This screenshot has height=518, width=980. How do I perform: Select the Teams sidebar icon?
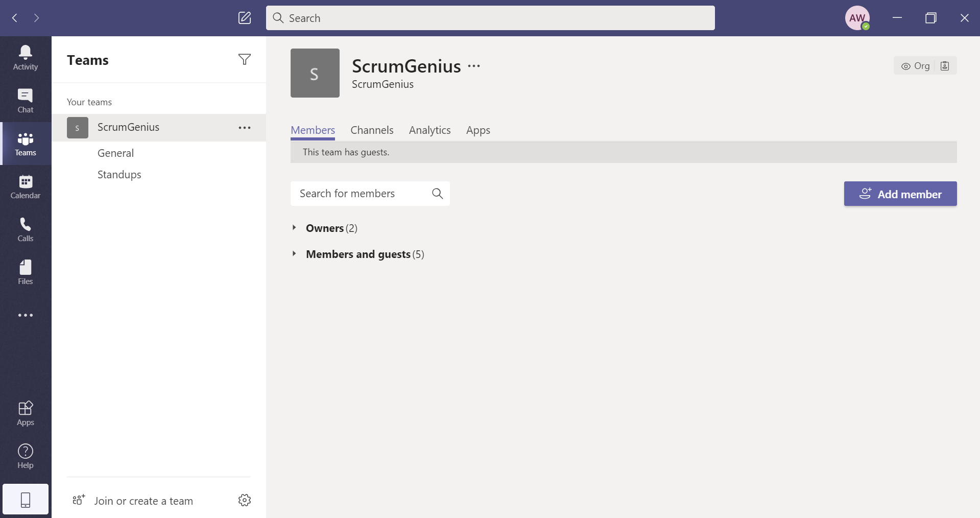click(x=26, y=144)
